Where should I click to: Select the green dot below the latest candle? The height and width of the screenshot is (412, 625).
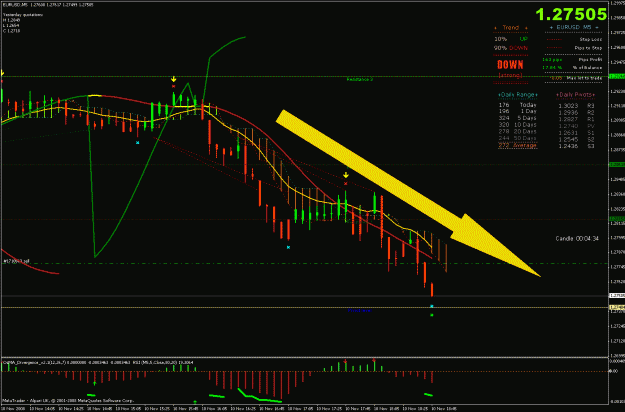point(432,315)
